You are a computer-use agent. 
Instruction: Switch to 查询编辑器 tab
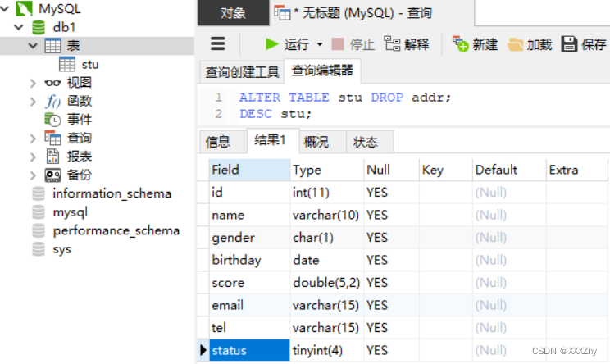[322, 71]
